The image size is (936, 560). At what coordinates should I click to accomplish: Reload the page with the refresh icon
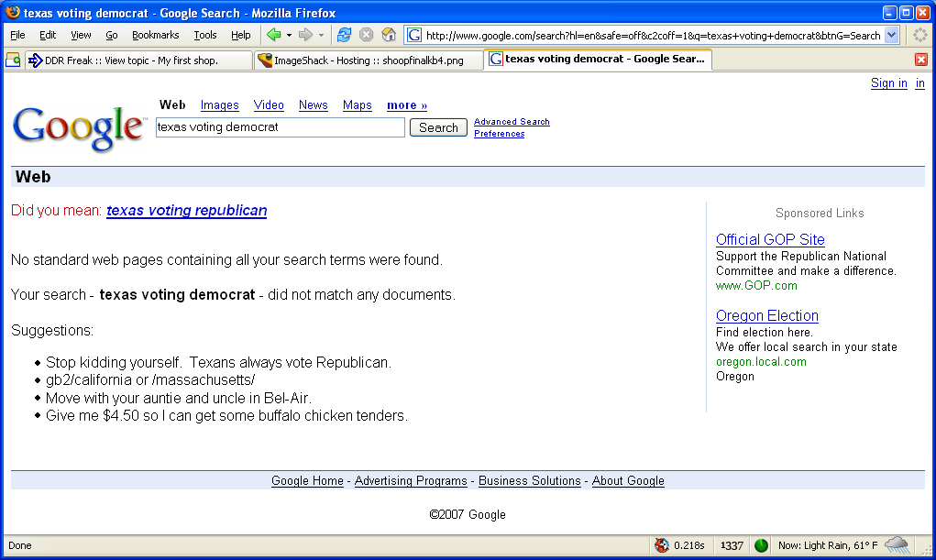[x=344, y=35]
